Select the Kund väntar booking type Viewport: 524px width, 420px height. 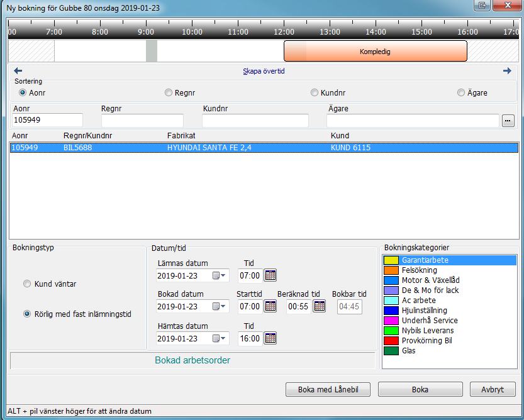(27, 284)
